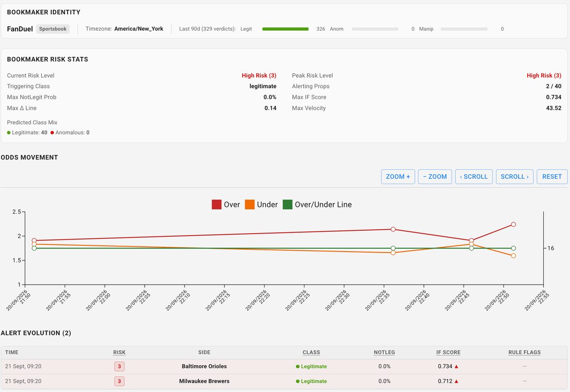Viewport: 570px width, 392px height.
Task: Click the last Under data point on chart
Action: pos(513,256)
